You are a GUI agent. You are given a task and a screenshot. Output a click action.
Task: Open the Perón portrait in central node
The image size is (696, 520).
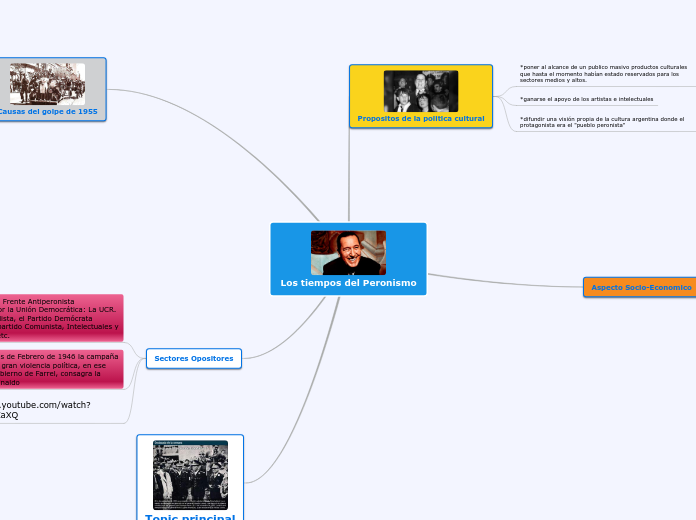point(348,253)
